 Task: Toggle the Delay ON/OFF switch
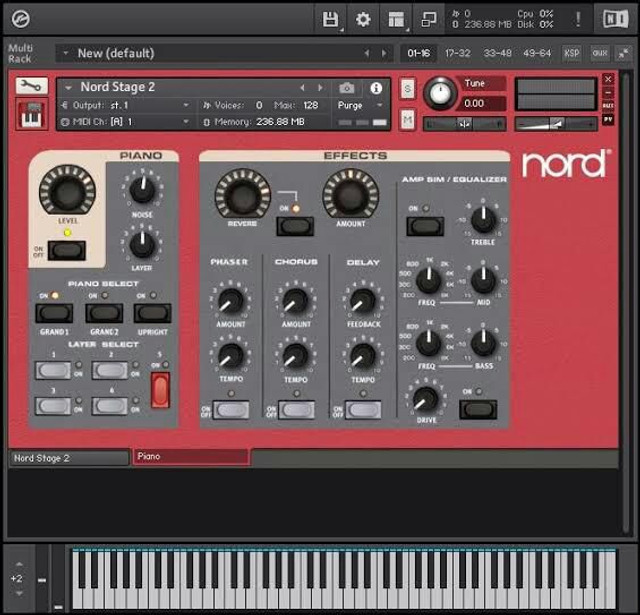(363, 410)
